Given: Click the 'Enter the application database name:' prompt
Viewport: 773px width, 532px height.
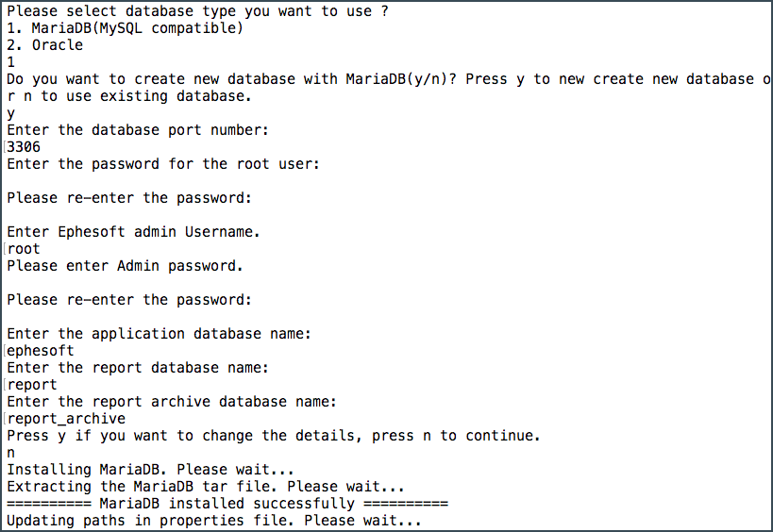Looking at the screenshot, I should point(160,334).
